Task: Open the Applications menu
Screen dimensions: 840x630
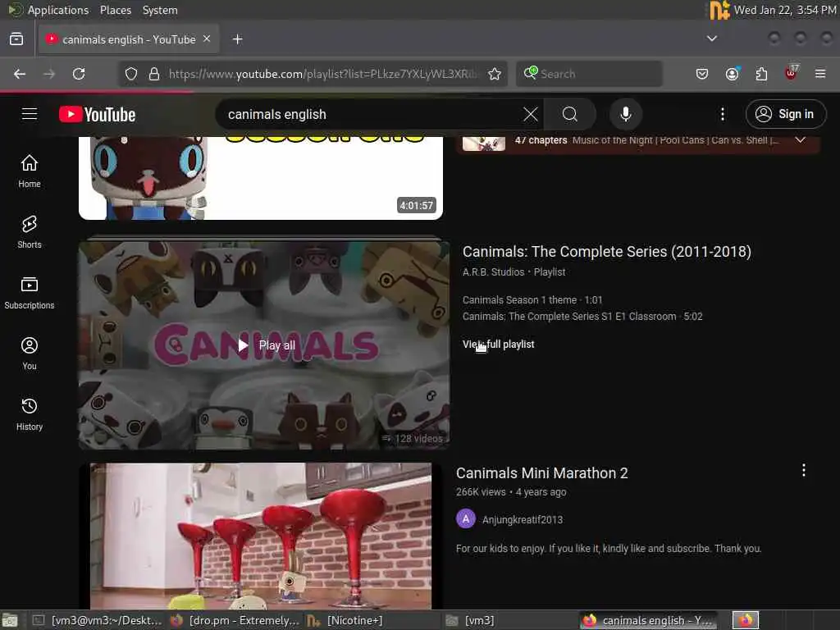Action: tap(57, 10)
